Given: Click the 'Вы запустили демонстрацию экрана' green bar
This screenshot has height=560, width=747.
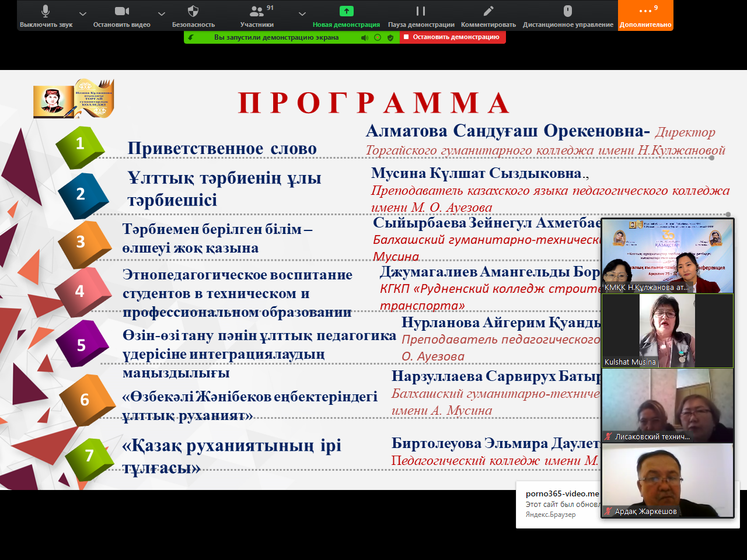Looking at the screenshot, I should point(276,37).
